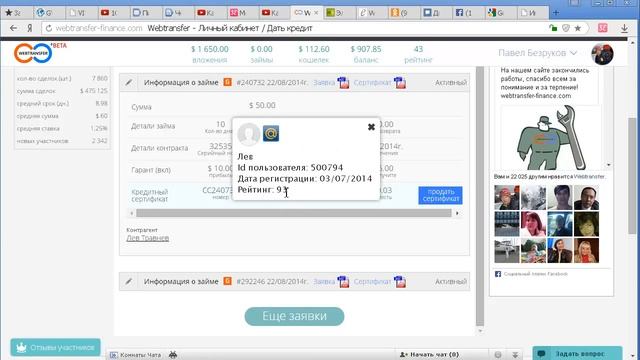Close the Лев user info popup
Image resolution: width=640 pixels, height=360 pixels.
tap(371, 127)
